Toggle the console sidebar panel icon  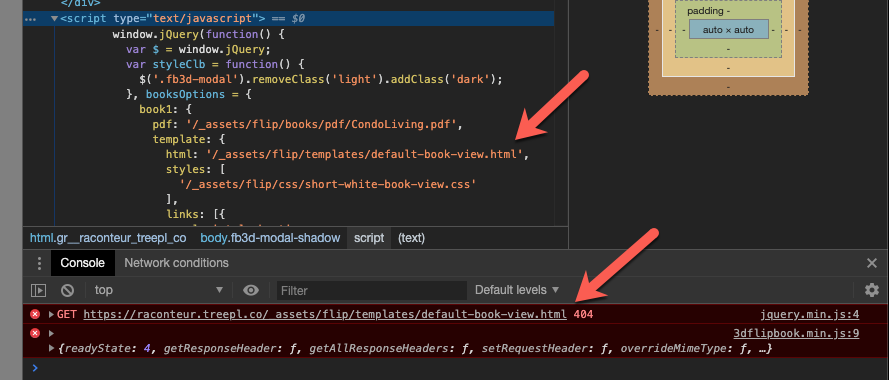[38, 290]
